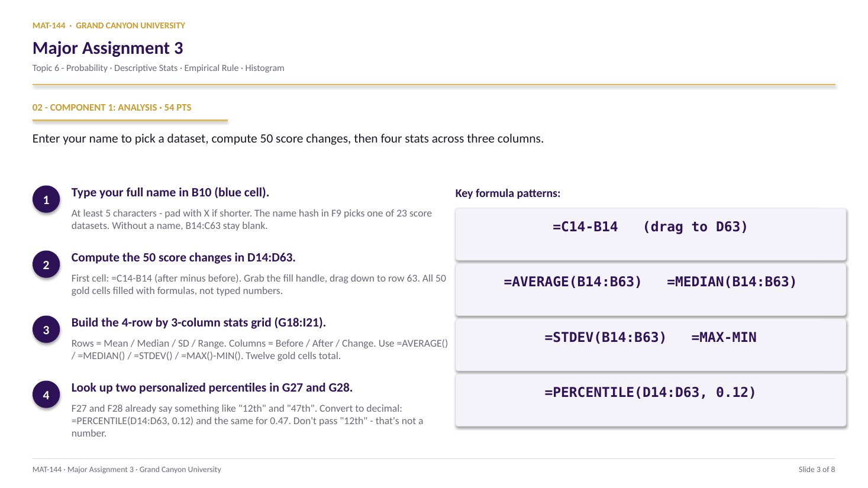Click the Major Assignment 3 title
The width and height of the screenshot is (868, 488).
pyautogui.click(x=108, y=48)
